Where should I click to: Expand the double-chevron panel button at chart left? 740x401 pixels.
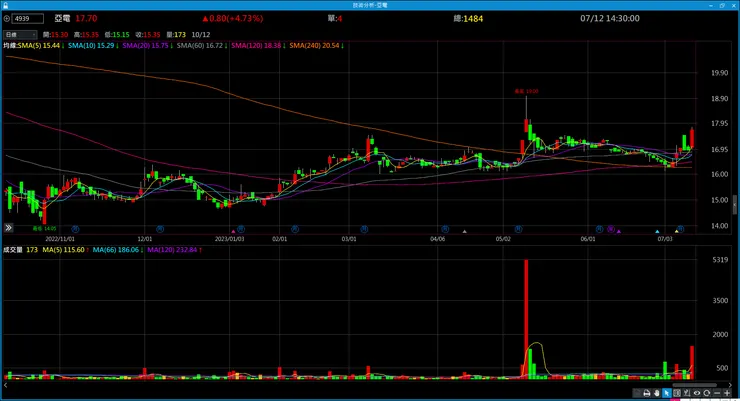coord(8,228)
